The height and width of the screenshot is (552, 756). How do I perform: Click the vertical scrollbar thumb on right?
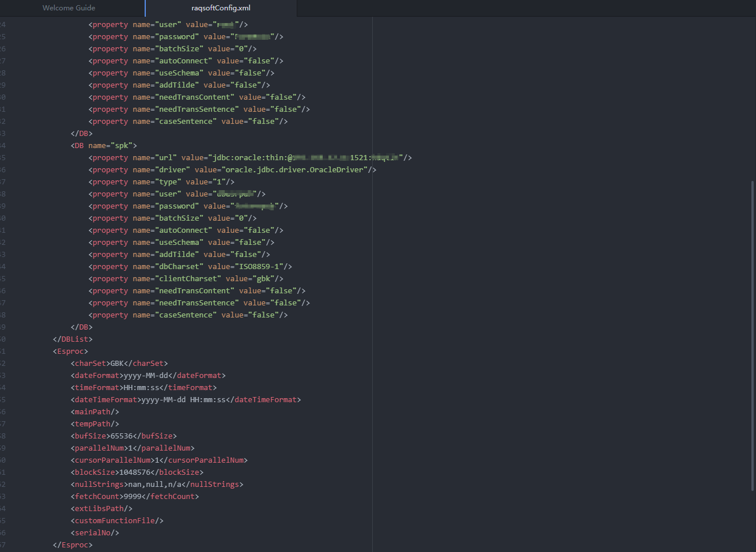click(752, 334)
